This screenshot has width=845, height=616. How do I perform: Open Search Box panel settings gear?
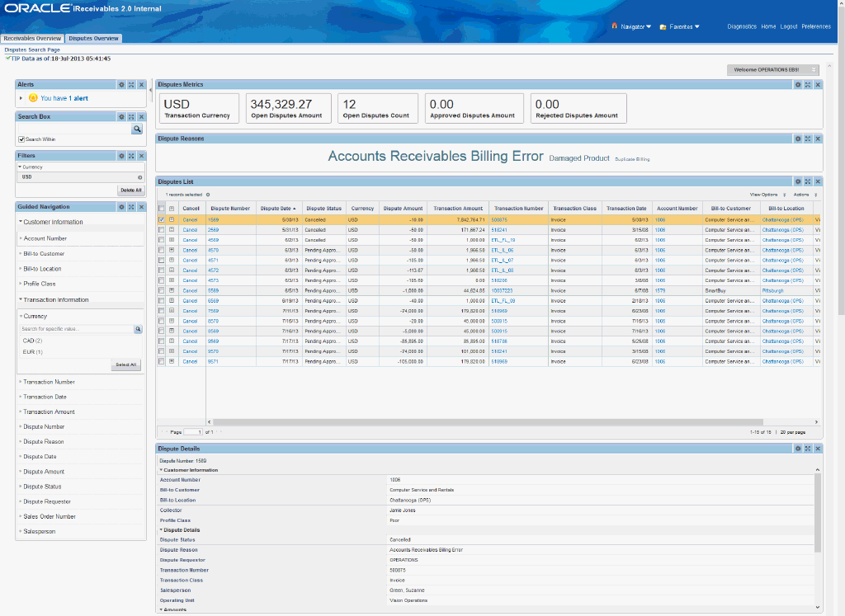[121, 117]
